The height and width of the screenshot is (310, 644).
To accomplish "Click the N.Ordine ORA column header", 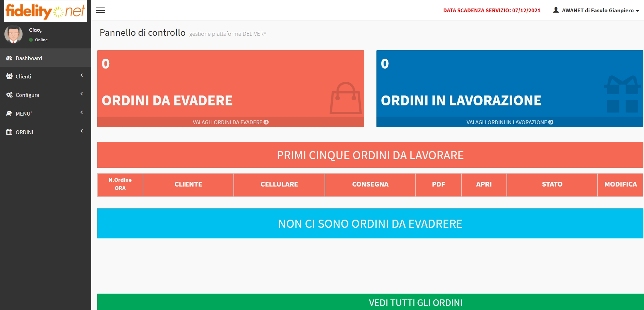I will [x=120, y=184].
